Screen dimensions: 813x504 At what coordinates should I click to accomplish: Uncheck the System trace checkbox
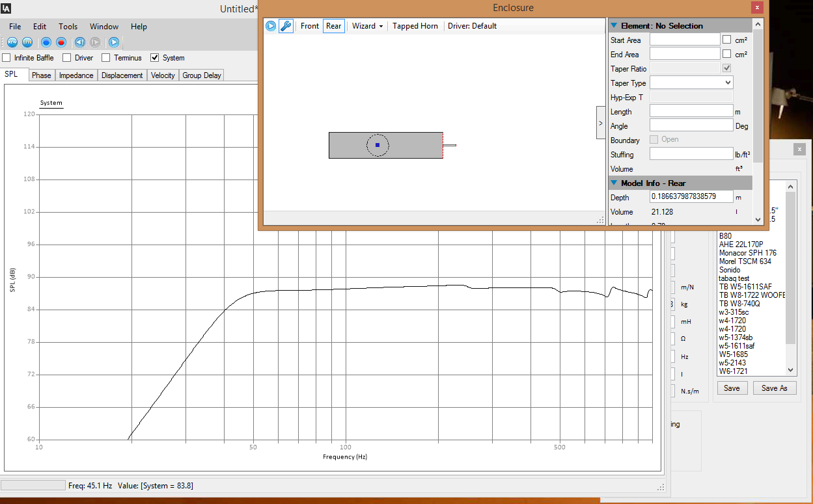click(x=154, y=58)
